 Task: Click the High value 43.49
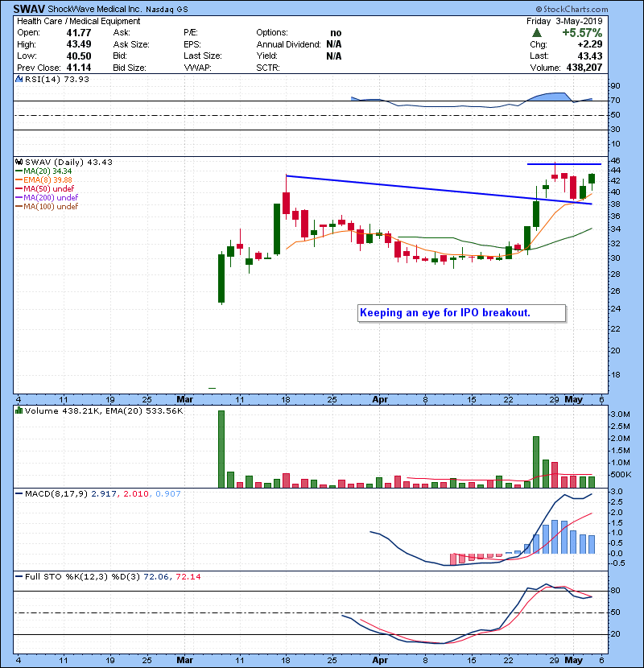pos(78,44)
